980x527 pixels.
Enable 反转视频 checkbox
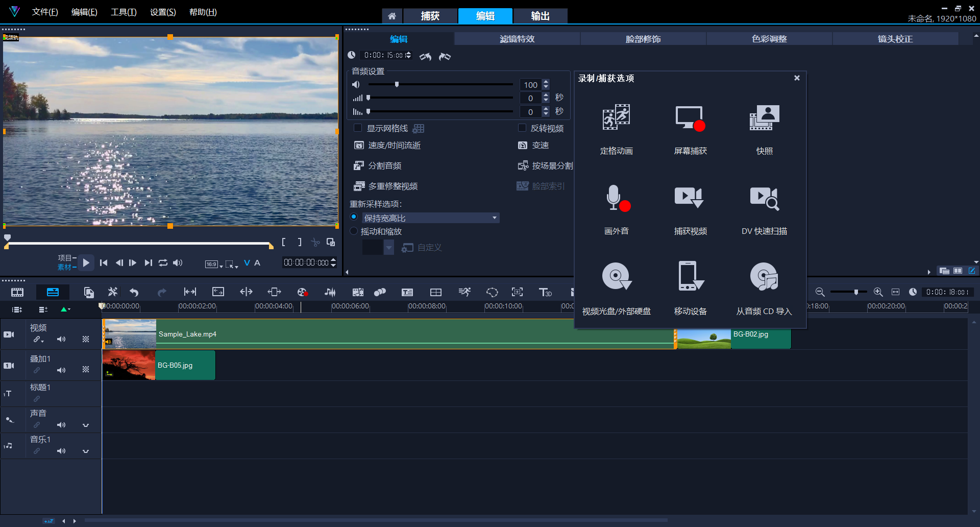(x=522, y=128)
